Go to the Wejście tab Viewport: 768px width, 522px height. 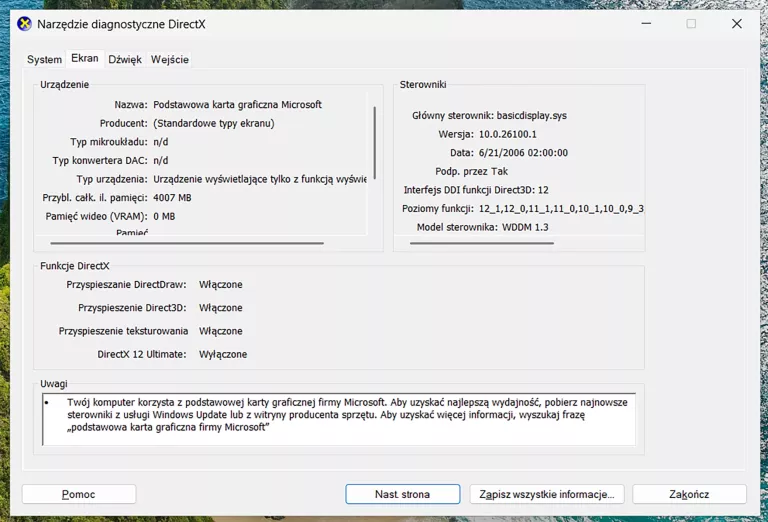point(170,60)
